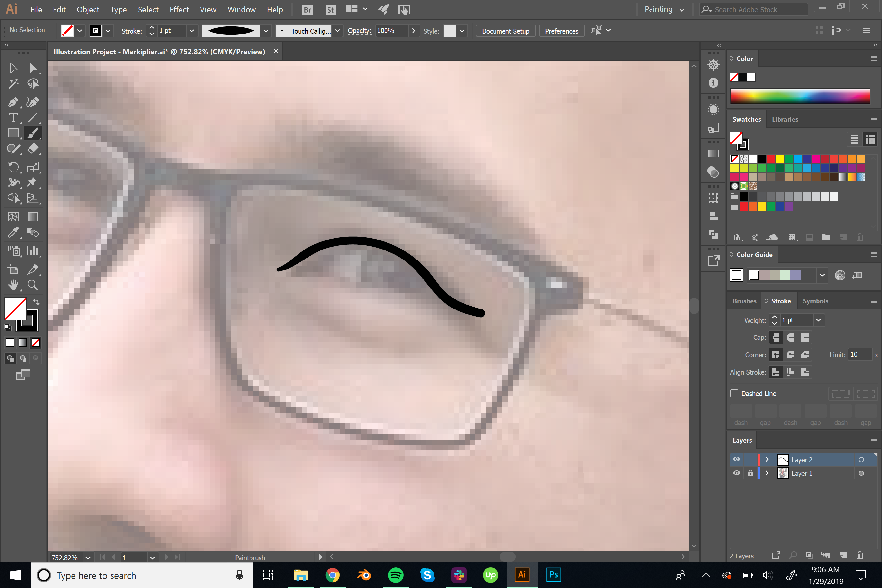
Task: Open the Painting workspace switcher
Action: (x=664, y=9)
